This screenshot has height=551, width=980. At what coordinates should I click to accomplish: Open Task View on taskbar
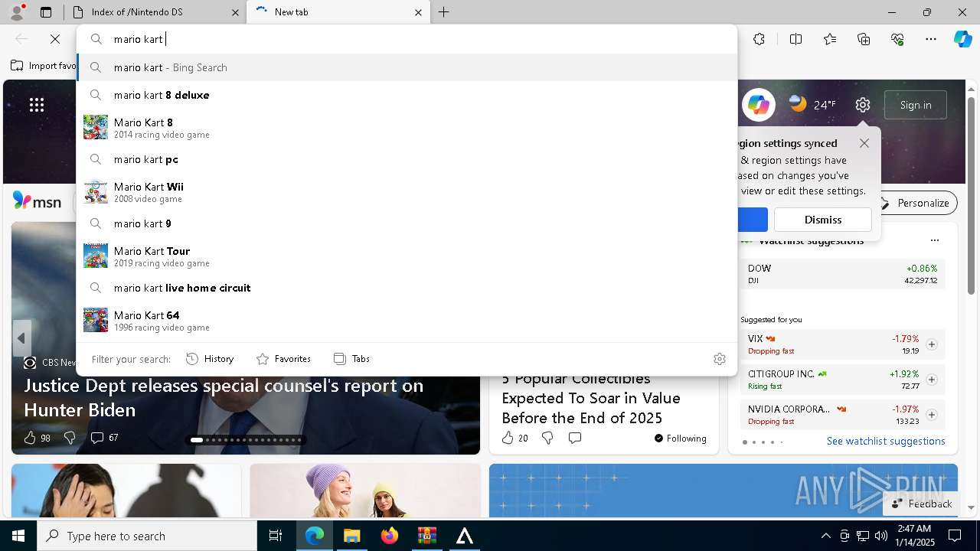(x=276, y=536)
